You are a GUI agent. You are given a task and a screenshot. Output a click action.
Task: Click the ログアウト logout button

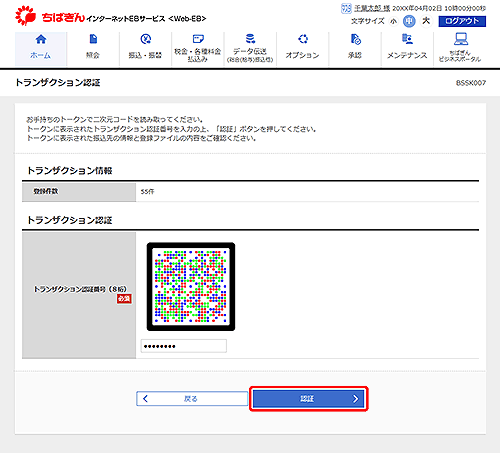point(462,21)
